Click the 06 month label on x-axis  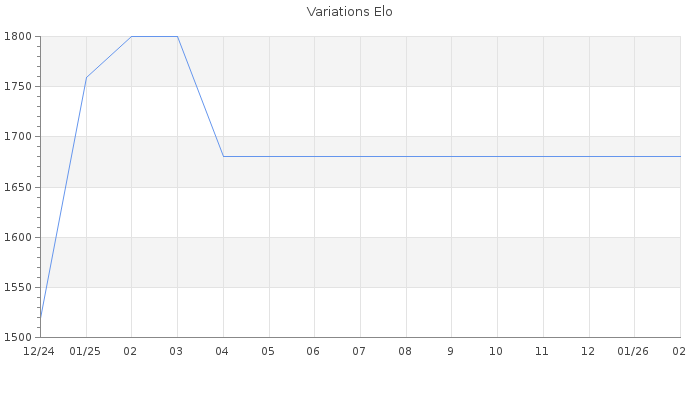click(314, 351)
